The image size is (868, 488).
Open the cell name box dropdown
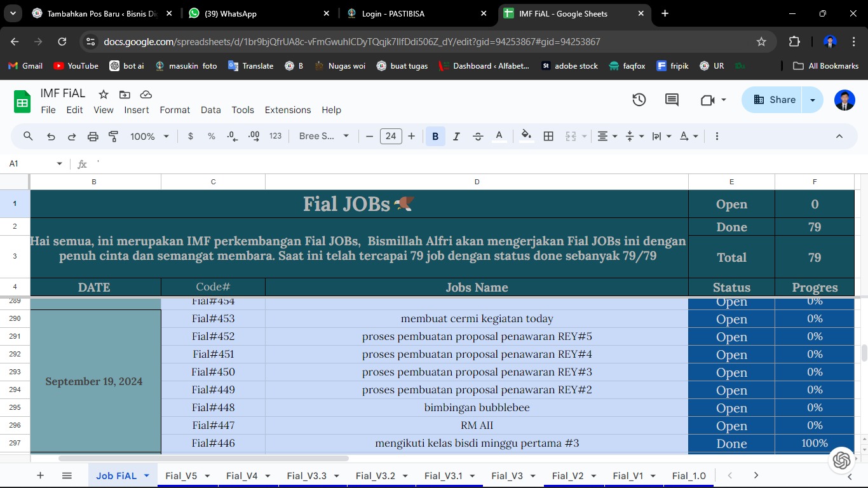60,164
